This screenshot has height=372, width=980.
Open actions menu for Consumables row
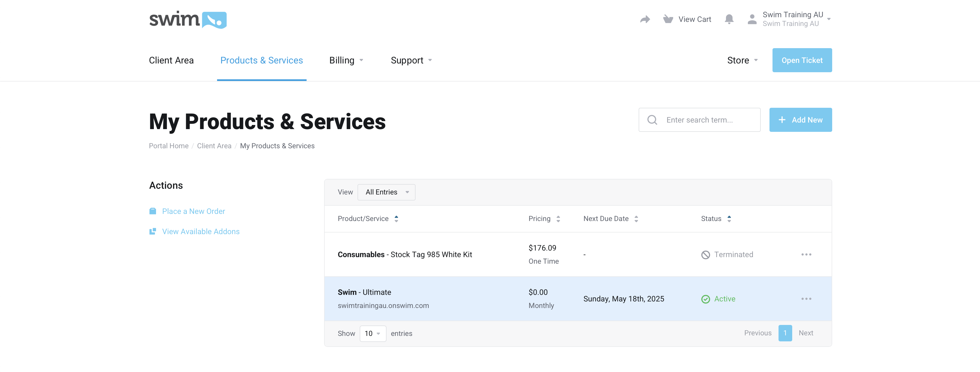pyautogui.click(x=806, y=255)
